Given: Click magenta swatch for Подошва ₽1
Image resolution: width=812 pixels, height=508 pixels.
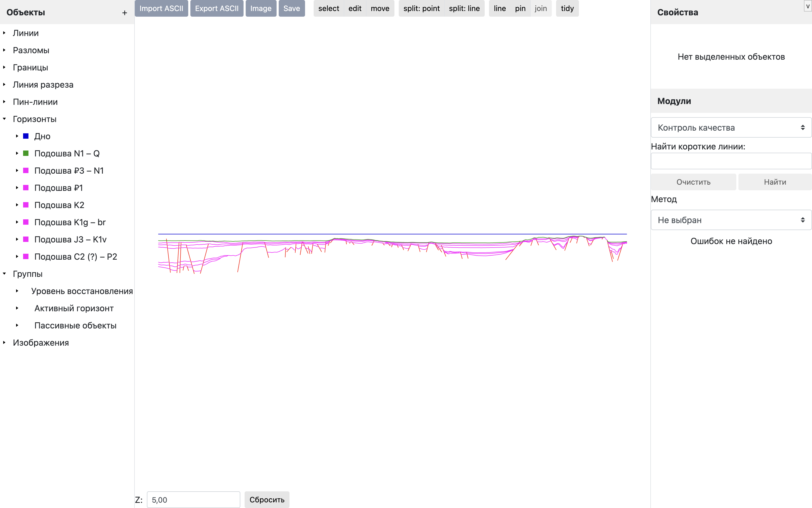Looking at the screenshot, I should tap(26, 188).
